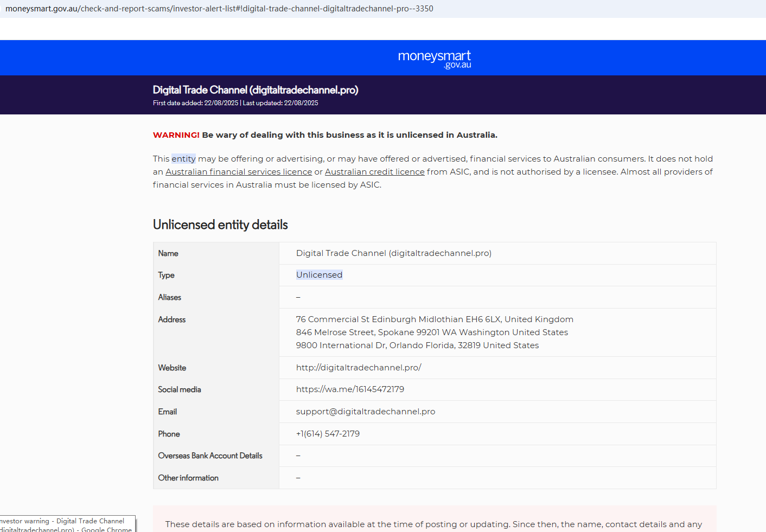Click the Email row label
766x532 pixels.
tap(167, 412)
